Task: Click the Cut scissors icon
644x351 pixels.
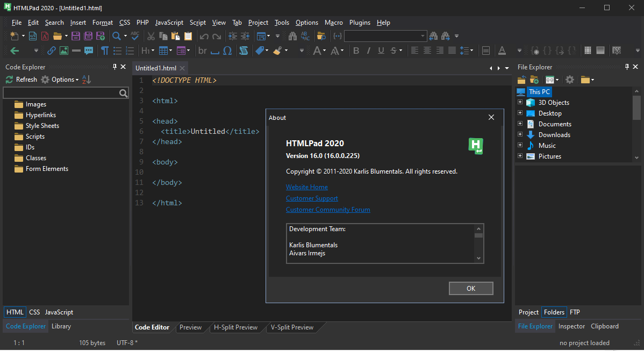Action: (151, 36)
